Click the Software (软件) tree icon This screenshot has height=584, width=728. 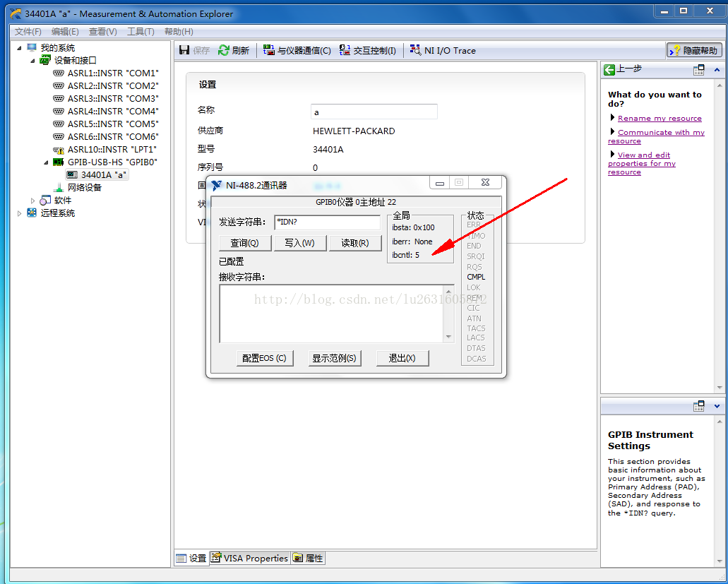coord(45,200)
